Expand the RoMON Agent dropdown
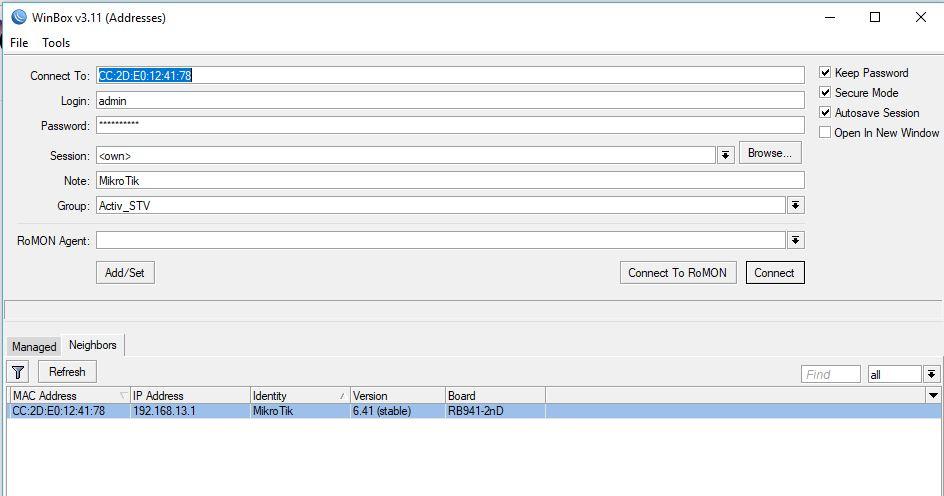The image size is (944, 496). point(795,240)
